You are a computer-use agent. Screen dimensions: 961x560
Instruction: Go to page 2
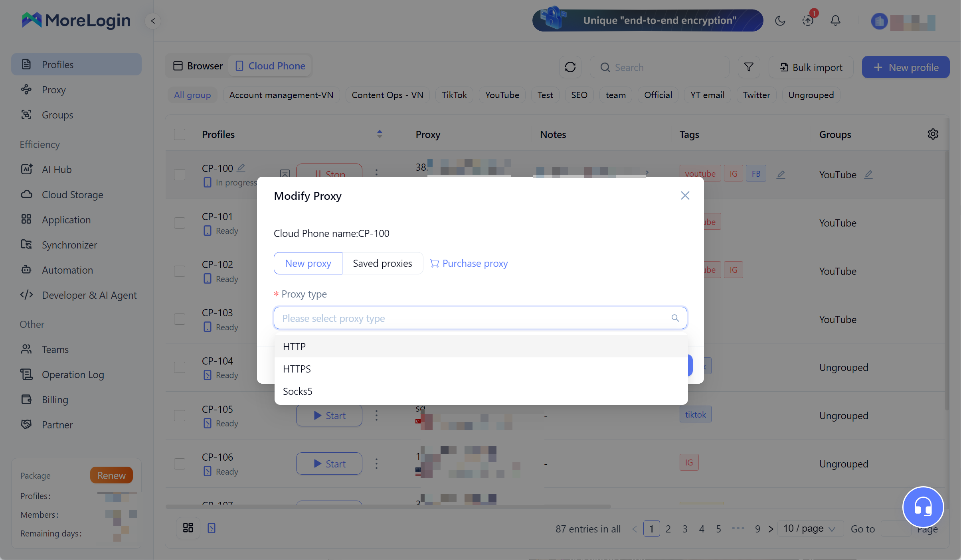coord(668,529)
